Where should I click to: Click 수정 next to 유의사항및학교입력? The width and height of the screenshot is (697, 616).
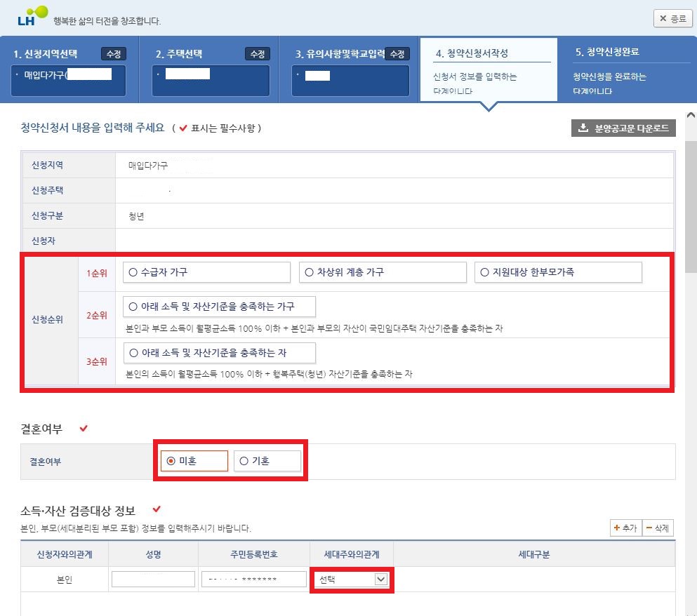[x=398, y=53]
